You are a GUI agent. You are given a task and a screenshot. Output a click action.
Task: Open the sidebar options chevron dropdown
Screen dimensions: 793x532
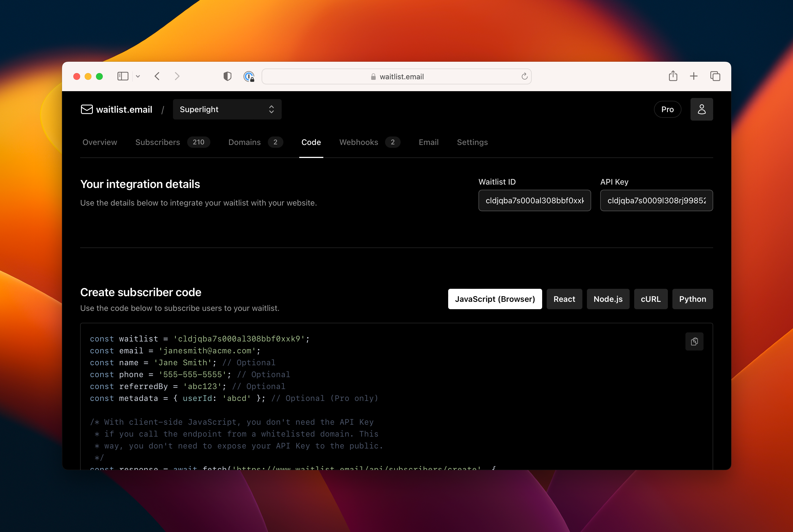[x=138, y=76]
